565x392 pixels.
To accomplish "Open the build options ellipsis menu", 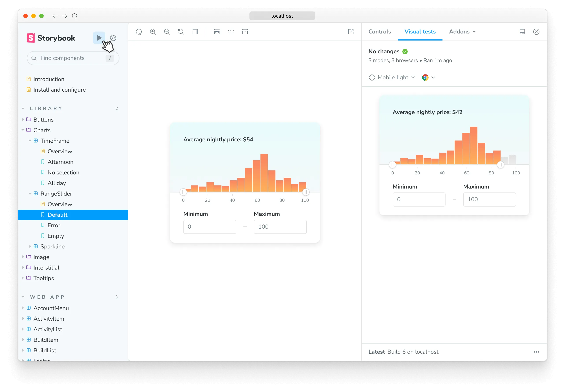I will coord(536,352).
